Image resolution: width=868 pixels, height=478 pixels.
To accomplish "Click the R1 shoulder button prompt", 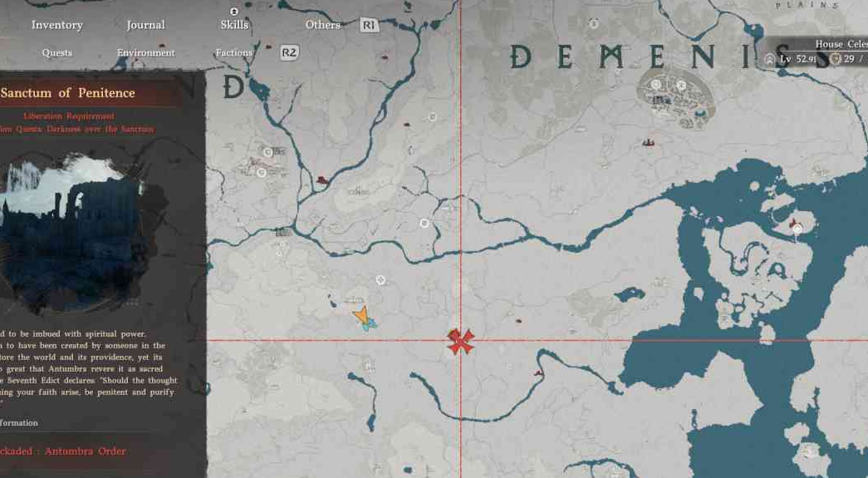I will [370, 25].
